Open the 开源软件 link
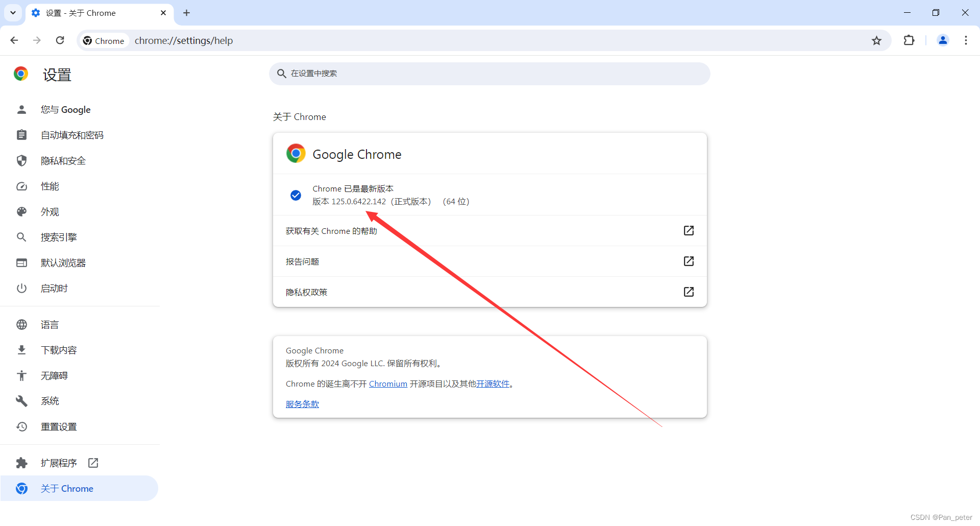This screenshot has width=980, height=526. point(493,384)
